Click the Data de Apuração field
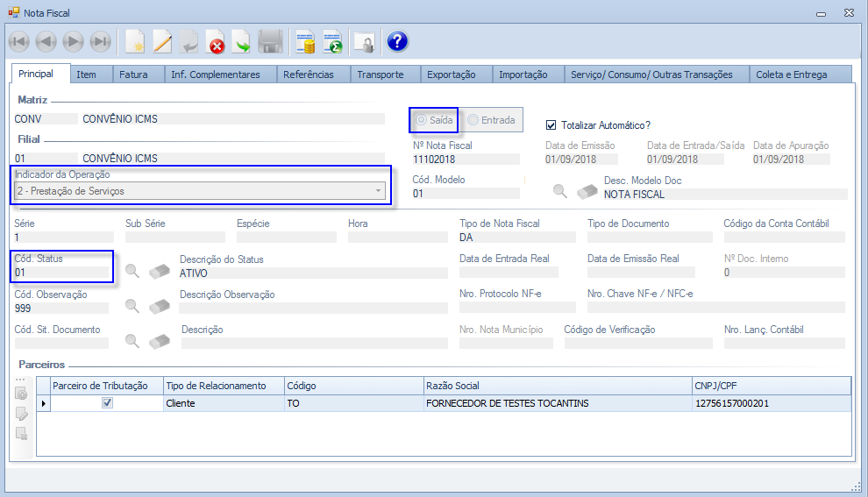868x497 pixels. (x=791, y=160)
